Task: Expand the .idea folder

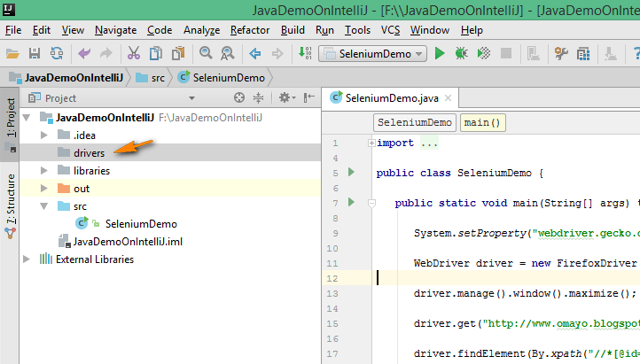Action: [x=44, y=135]
